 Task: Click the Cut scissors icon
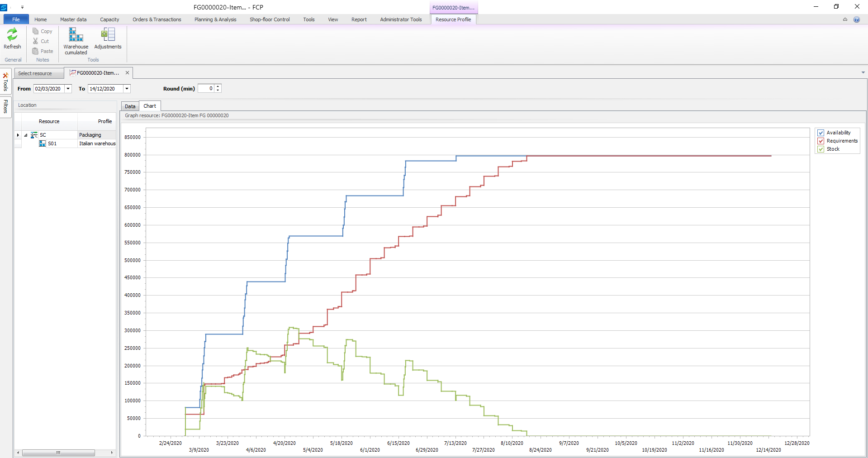coord(35,41)
